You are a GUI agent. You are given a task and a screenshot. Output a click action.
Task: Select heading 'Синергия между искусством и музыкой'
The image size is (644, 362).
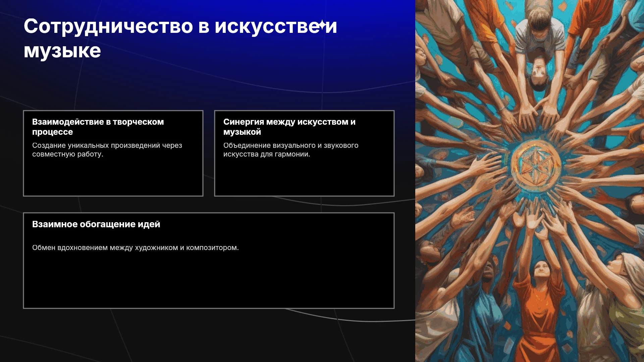pos(289,127)
